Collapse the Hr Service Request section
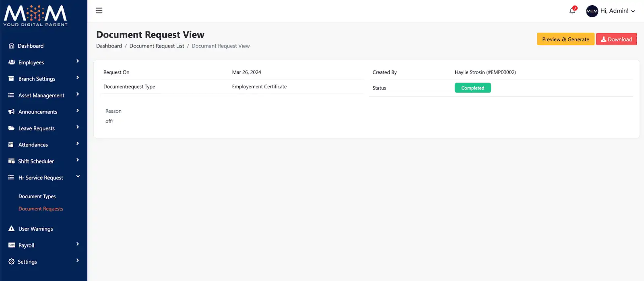 pos(78,176)
